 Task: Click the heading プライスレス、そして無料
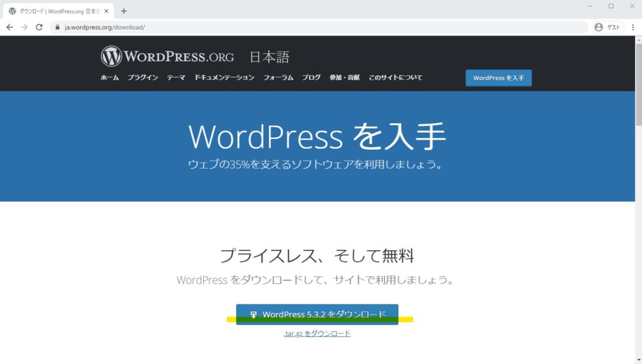pyautogui.click(x=317, y=256)
